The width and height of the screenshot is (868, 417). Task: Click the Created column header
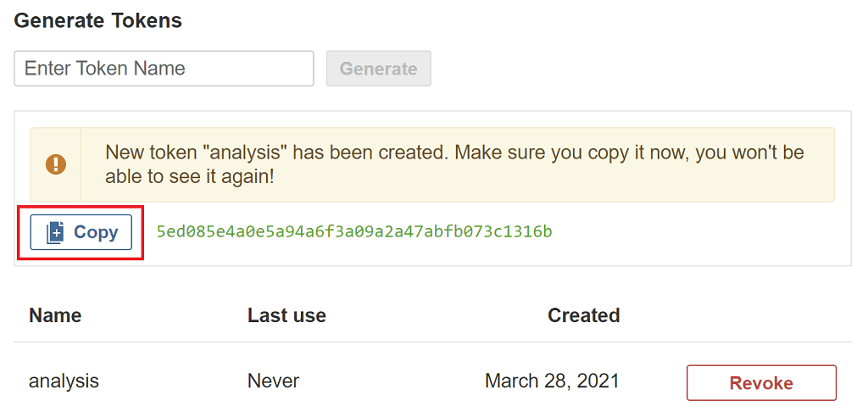coord(583,315)
